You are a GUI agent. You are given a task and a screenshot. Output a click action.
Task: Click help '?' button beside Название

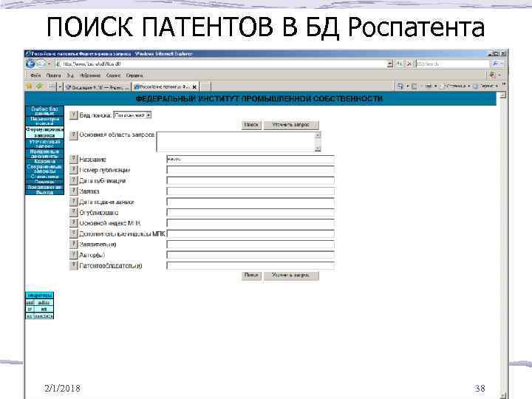(x=73, y=159)
